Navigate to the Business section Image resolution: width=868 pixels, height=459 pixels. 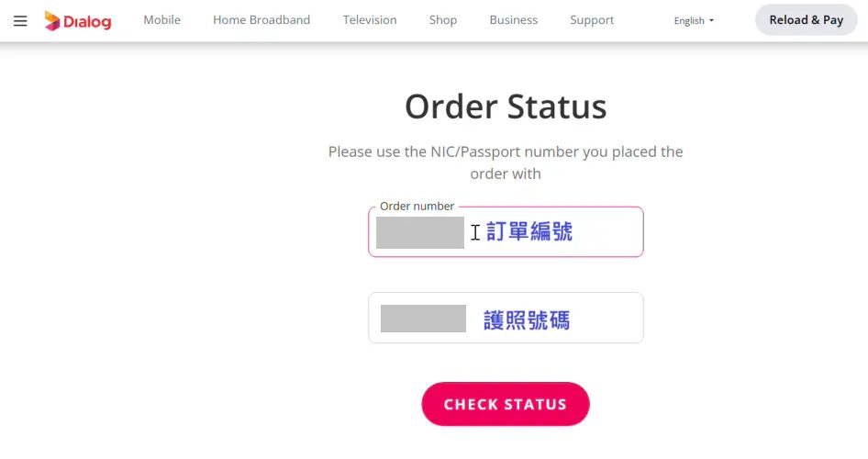coord(514,20)
